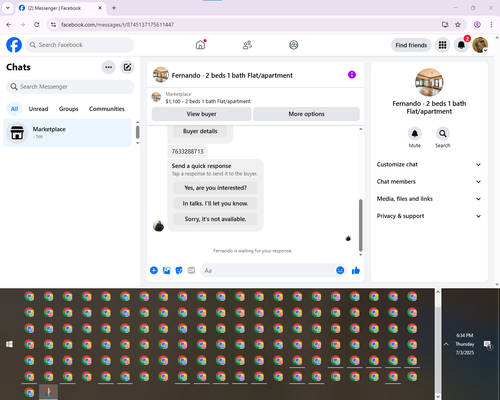Click the More options button
This screenshot has height=400, width=500.
[306, 114]
